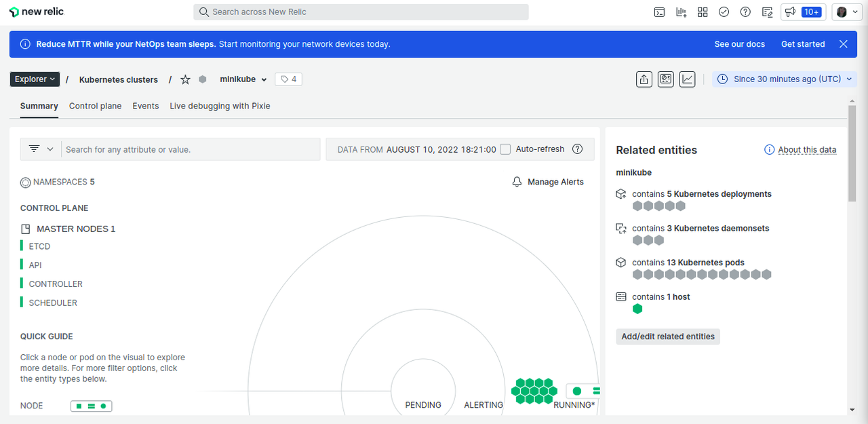The image size is (868, 424).
Task: Click the gray status hexagon beside minikube
Action: 202,79
